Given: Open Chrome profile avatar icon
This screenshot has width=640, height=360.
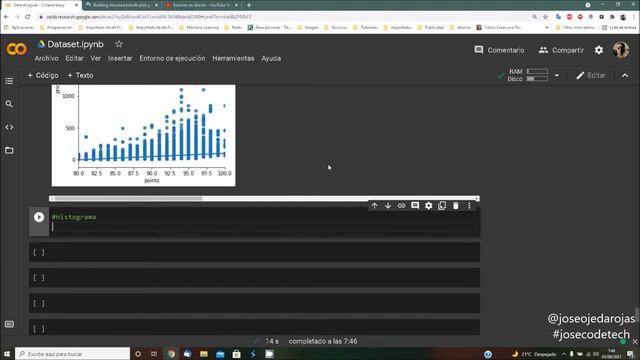Looking at the screenshot, I should tap(623, 17).
